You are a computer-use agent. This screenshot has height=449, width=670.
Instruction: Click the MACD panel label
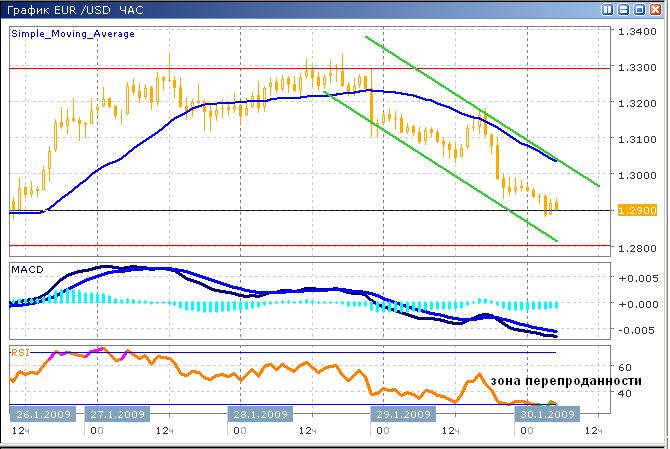point(26,270)
